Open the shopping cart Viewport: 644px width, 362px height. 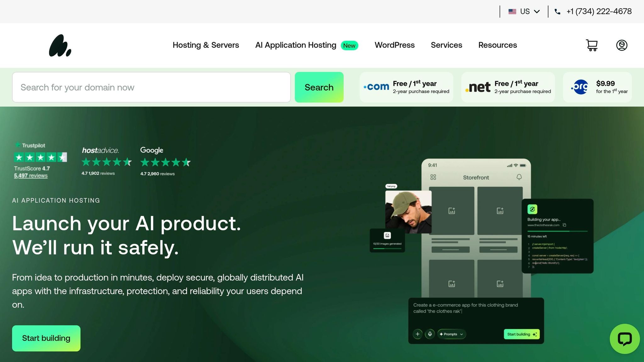(592, 45)
